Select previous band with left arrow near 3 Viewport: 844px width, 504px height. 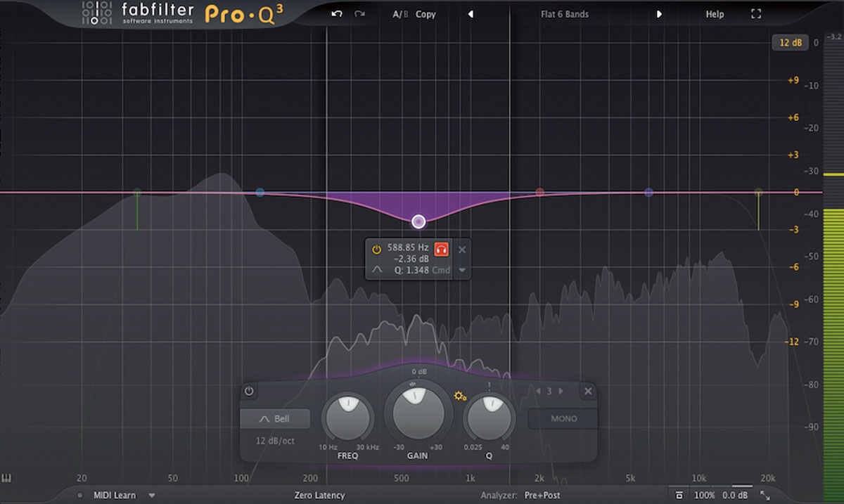tap(538, 391)
